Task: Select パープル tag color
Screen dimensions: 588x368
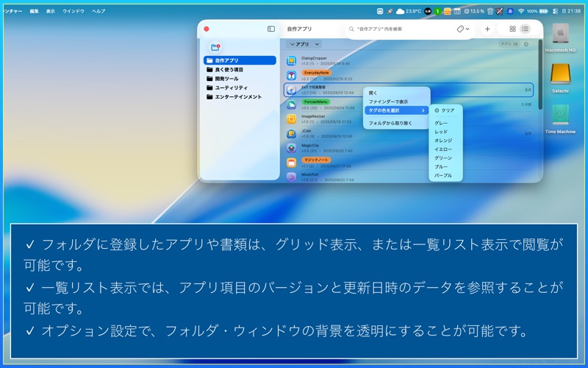Action: [x=445, y=175]
